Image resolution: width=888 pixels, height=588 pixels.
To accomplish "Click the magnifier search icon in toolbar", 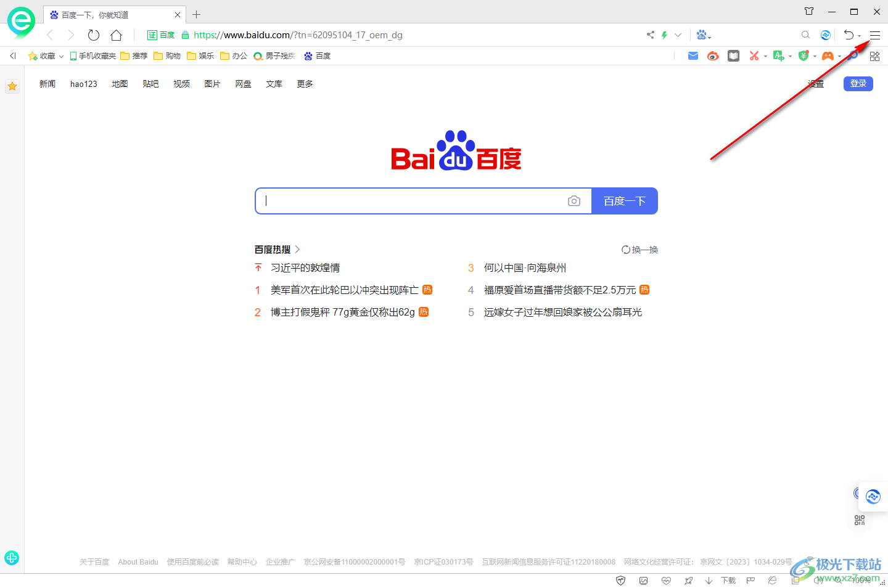I will (805, 35).
